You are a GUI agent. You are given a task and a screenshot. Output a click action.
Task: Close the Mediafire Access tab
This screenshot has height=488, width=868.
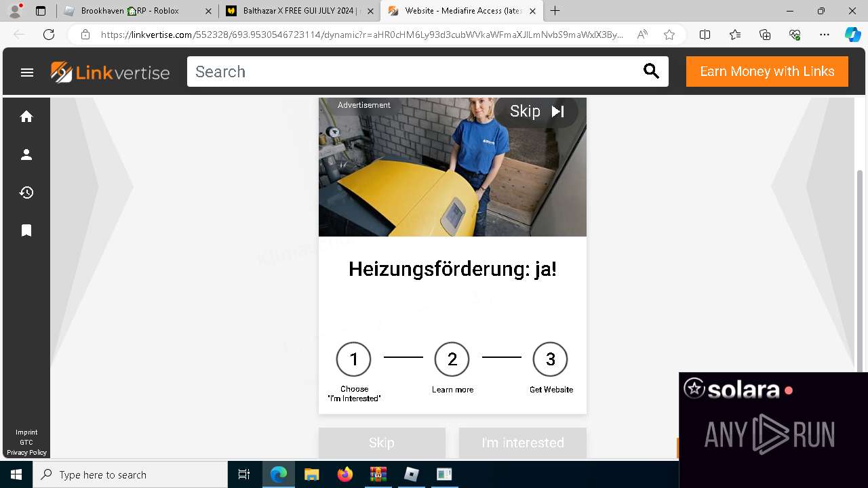(532, 12)
